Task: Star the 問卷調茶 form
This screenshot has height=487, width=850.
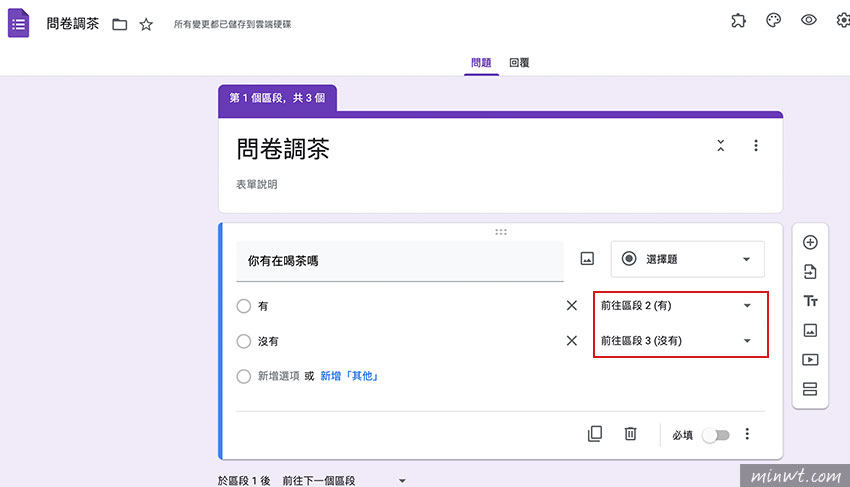Action: tap(146, 24)
